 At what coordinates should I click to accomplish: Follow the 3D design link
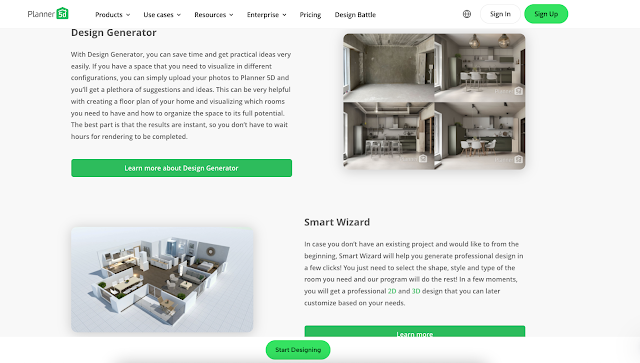point(416,291)
